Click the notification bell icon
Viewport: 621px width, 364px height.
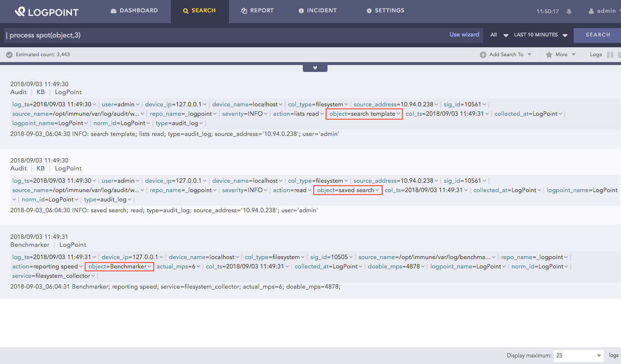pos(569,11)
